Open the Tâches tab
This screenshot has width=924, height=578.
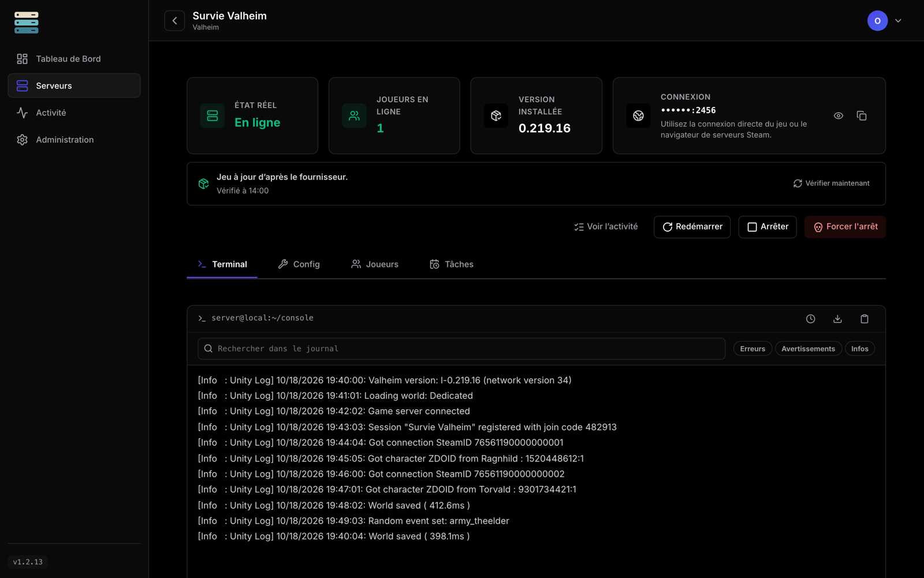[452, 264]
